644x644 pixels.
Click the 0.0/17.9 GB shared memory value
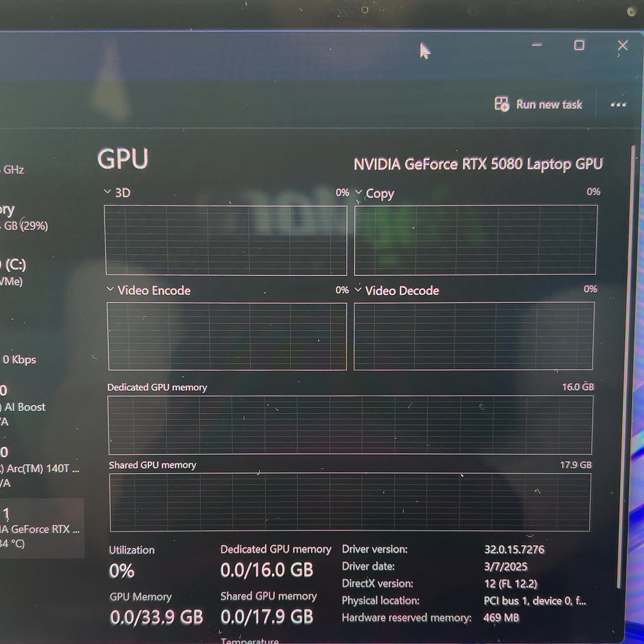click(x=267, y=617)
